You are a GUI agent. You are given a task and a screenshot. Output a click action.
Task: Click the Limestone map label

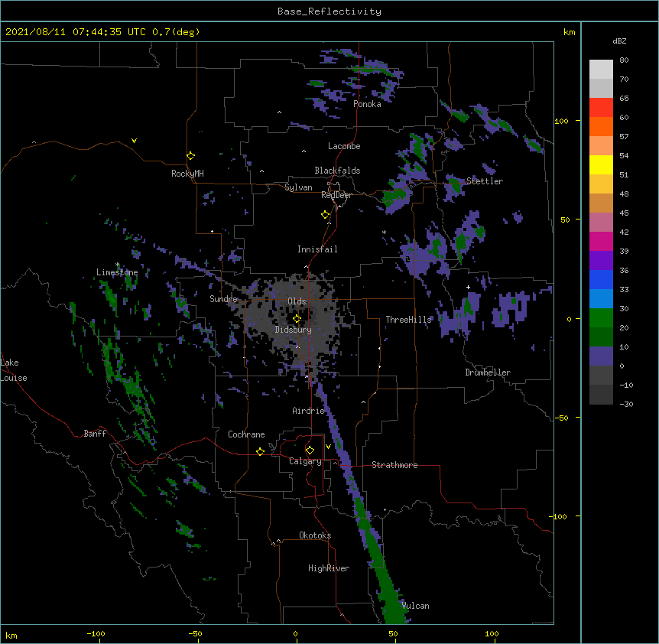pos(117,272)
